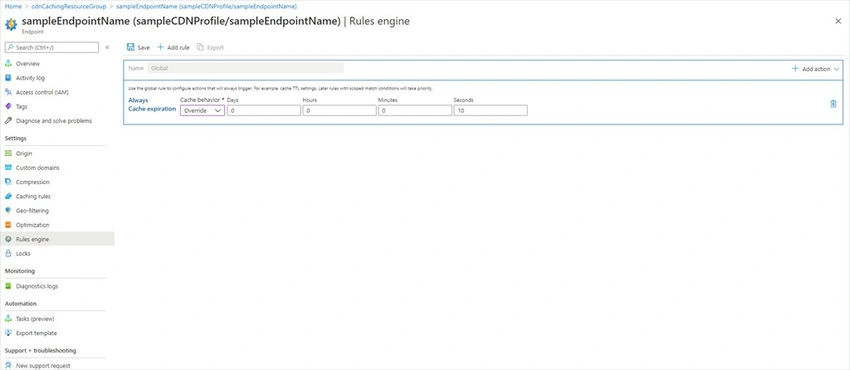Click the Locks padlock icon

[x=8, y=253]
